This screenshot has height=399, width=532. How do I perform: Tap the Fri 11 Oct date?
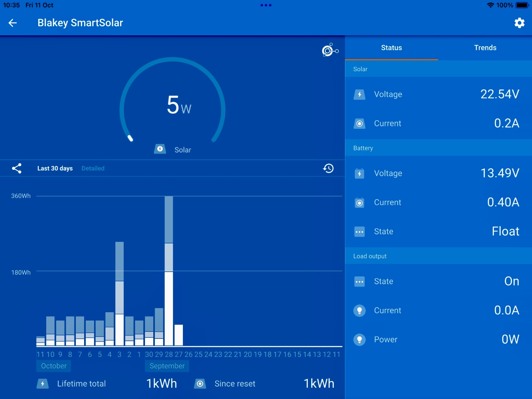[x=39, y=5]
